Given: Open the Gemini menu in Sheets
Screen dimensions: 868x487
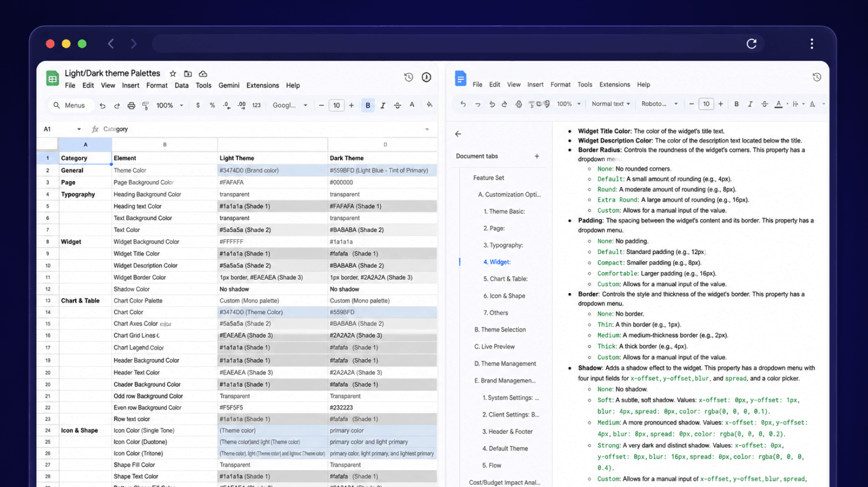Looking at the screenshot, I should coord(229,86).
